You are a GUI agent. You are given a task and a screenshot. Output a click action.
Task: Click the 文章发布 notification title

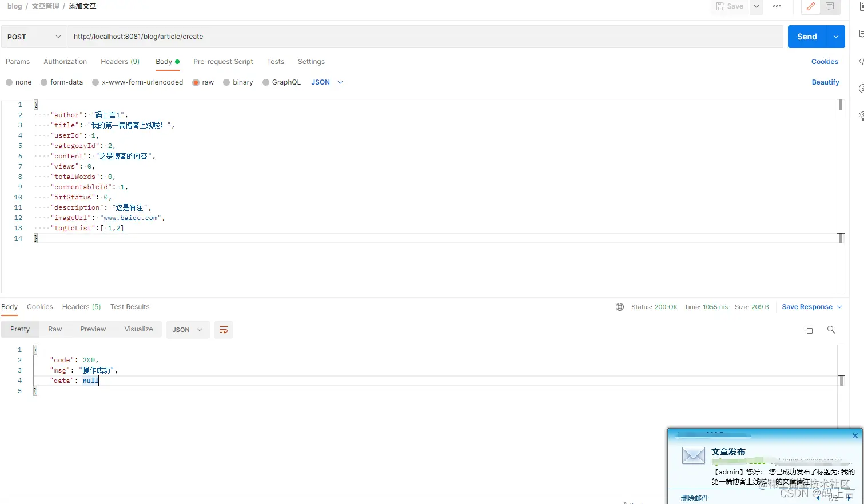(728, 452)
